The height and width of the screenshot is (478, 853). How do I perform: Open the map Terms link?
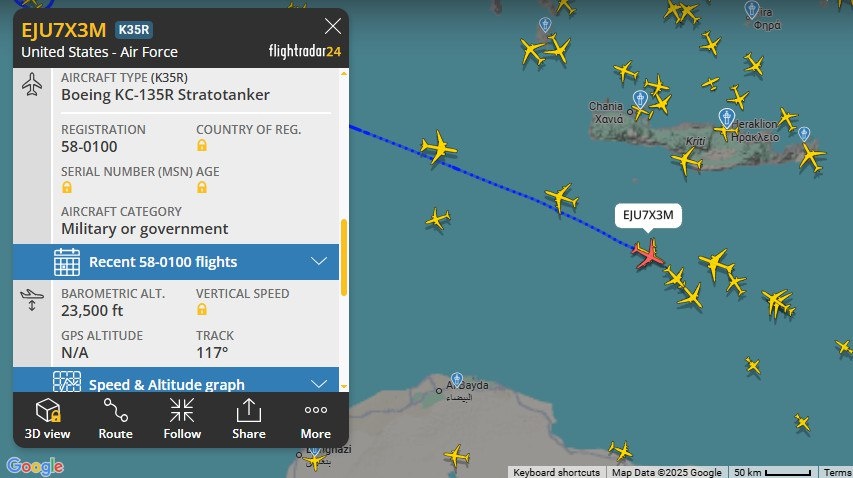point(837,472)
